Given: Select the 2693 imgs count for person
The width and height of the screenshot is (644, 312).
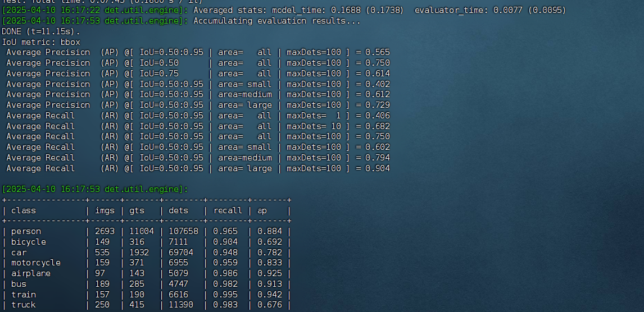Looking at the screenshot, I should coord(105,231).
